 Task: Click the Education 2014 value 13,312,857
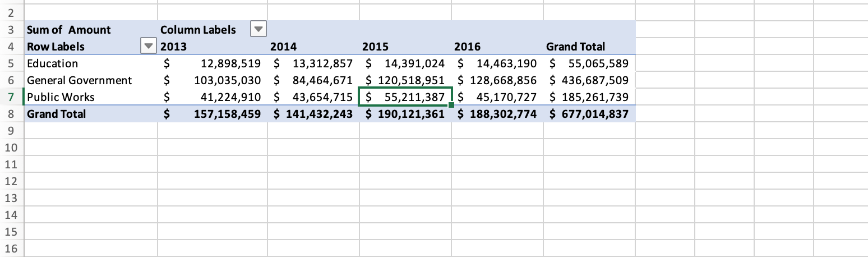[313, 63]
